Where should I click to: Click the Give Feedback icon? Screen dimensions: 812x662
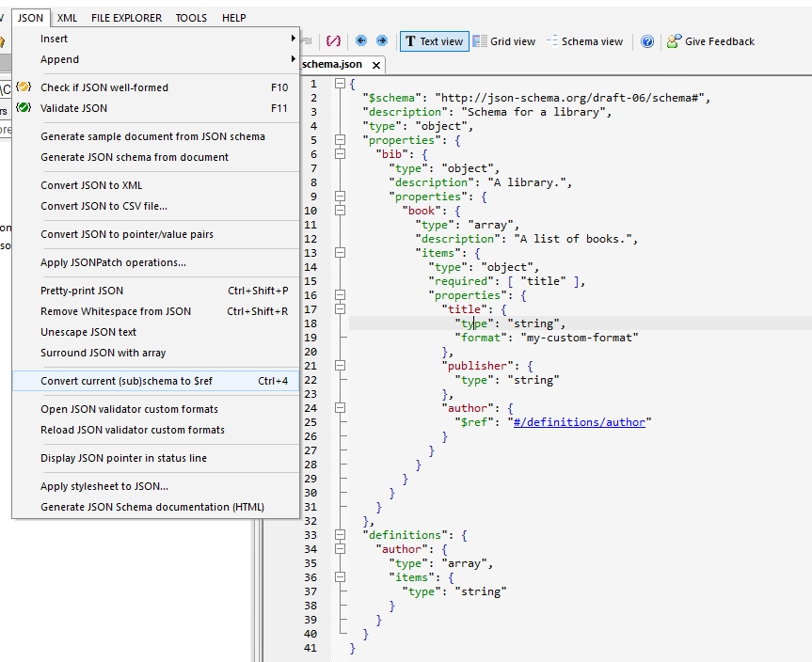pos(710,41)
